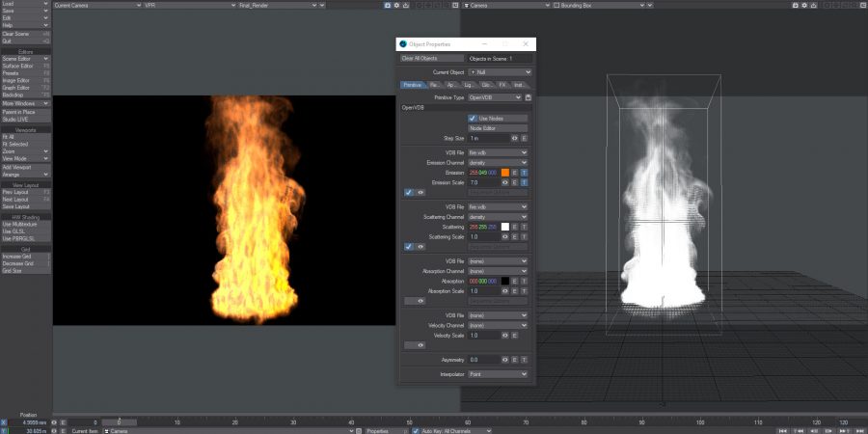Click the E envelope button beside Emission Scale
868x434 pixels.
(x=515, y=181)
